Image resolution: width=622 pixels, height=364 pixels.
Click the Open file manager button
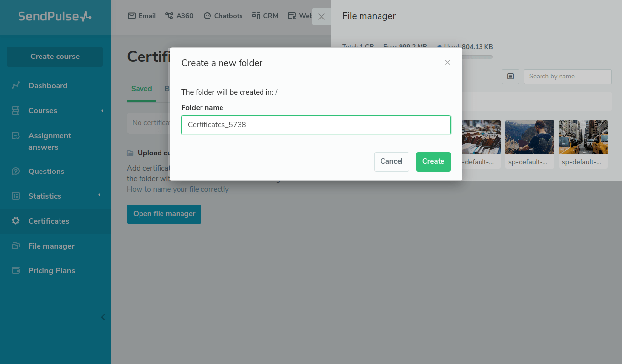coord(164,214)
